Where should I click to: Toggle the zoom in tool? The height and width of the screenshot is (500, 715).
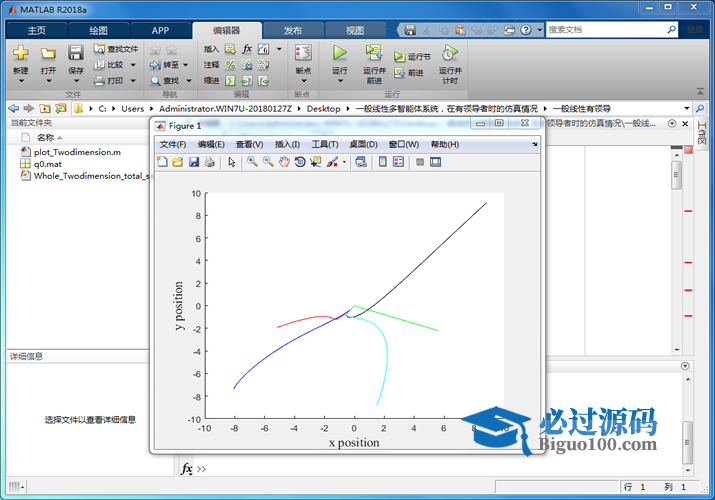click(252, 162)
